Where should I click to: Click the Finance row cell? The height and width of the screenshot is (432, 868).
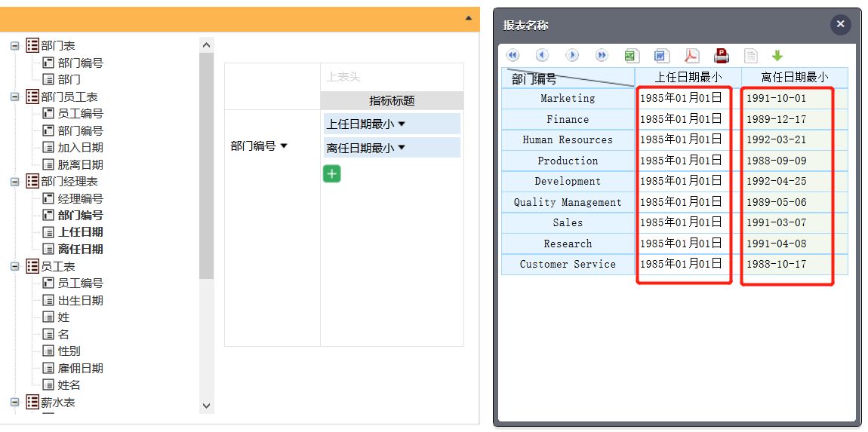(568, 119)
